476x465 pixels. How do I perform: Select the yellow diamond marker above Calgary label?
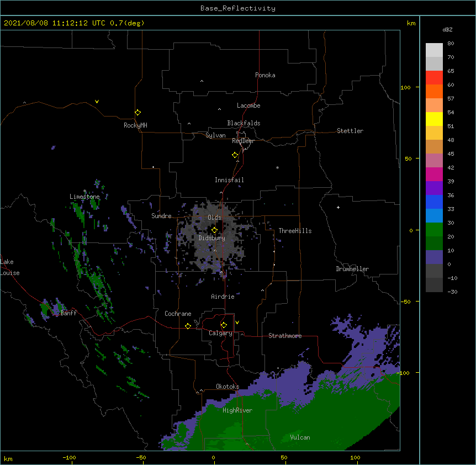point(224,325)
